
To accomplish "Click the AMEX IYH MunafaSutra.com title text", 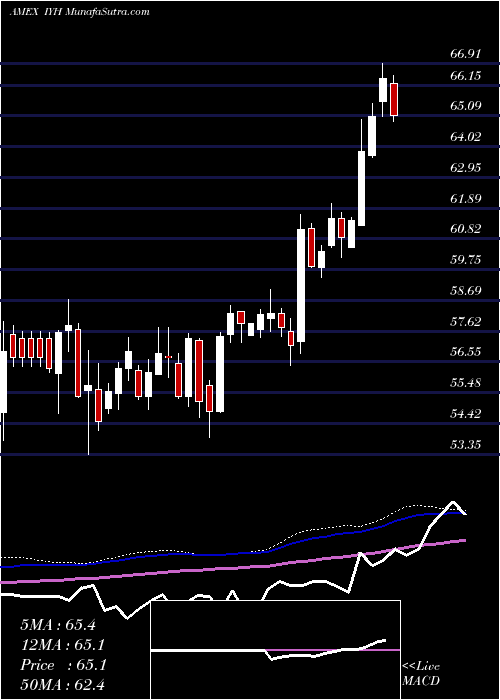I will (79, 12).
